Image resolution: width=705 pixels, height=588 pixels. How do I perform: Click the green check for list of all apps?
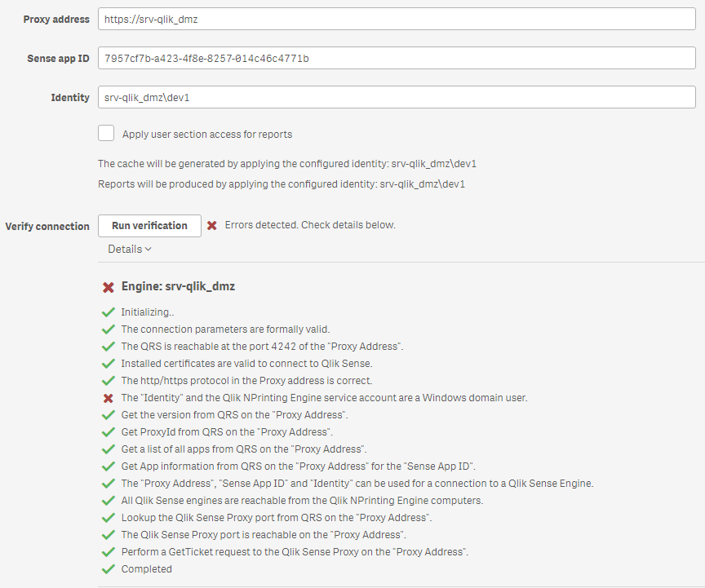point(108,449)
